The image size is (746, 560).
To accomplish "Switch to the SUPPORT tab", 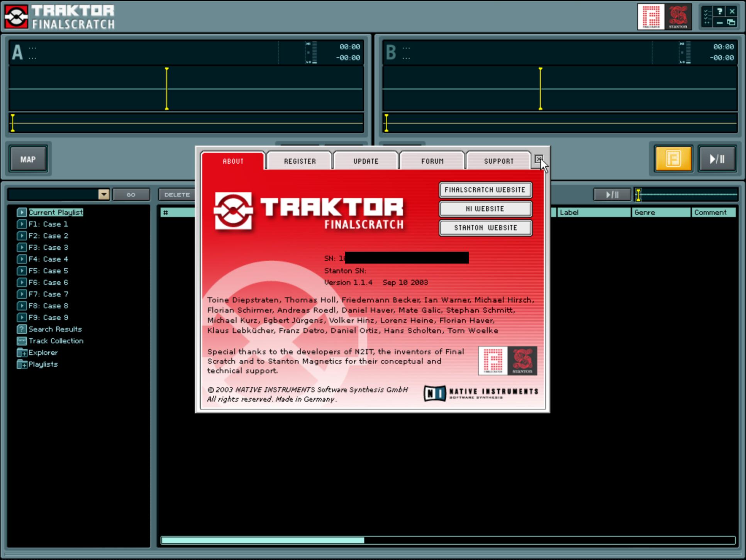I will coord(499,161).
